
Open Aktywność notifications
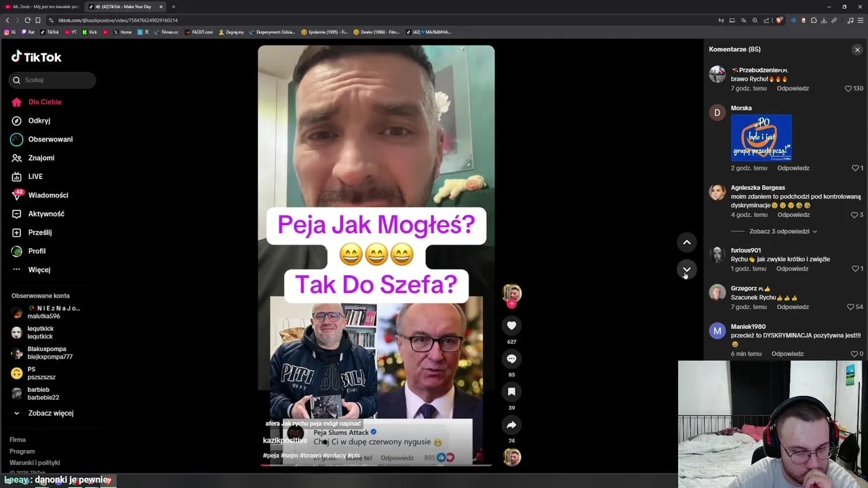[37, 213]
